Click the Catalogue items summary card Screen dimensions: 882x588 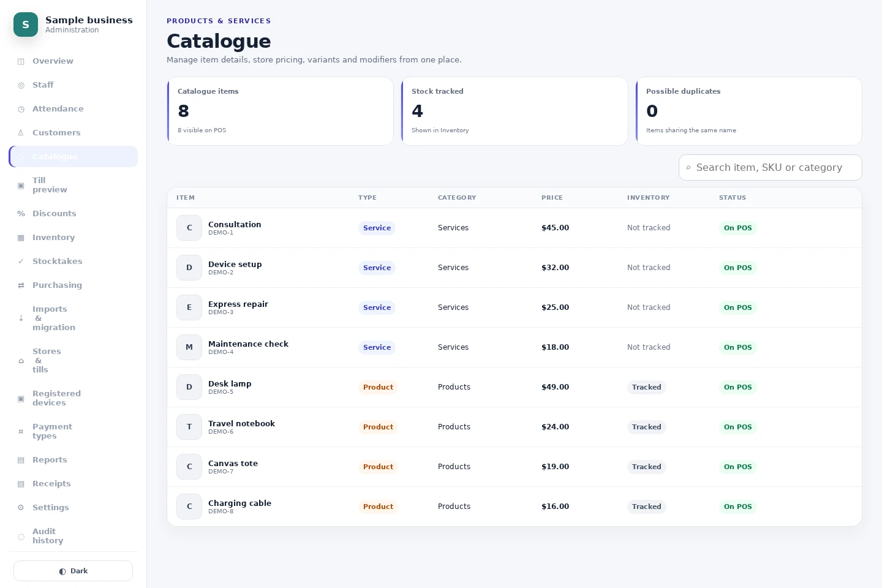pos(280,111)
